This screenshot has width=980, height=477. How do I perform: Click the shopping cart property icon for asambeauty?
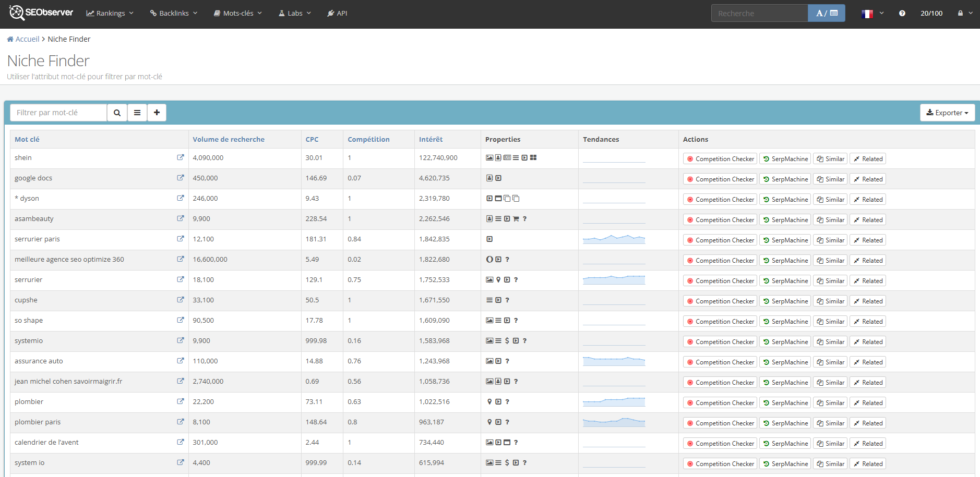pyautogui.click(x=516, y=219)
